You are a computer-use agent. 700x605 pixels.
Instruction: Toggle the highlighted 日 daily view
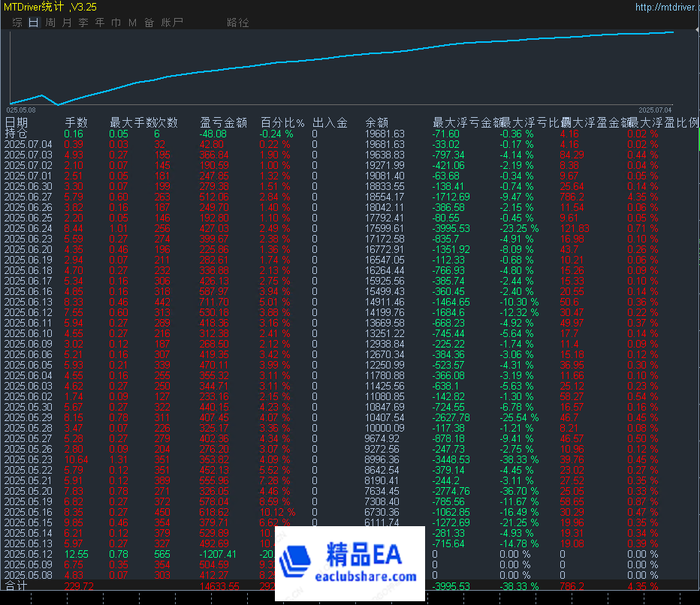point(33,23)
